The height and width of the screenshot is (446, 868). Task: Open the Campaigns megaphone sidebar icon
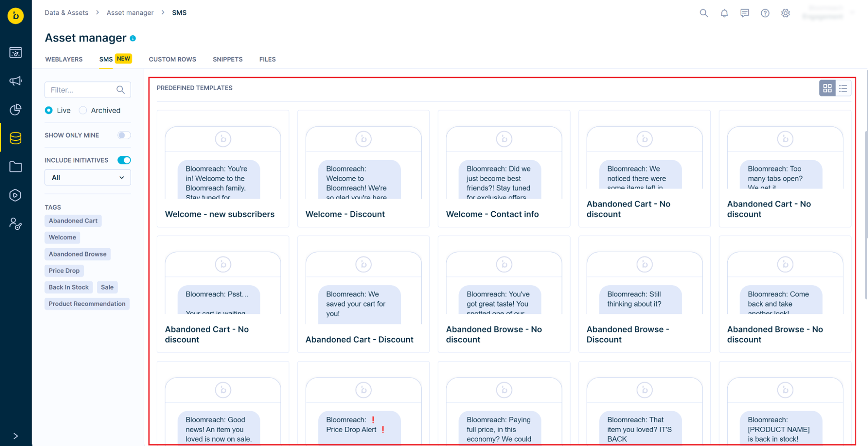[x=15, y=81]
